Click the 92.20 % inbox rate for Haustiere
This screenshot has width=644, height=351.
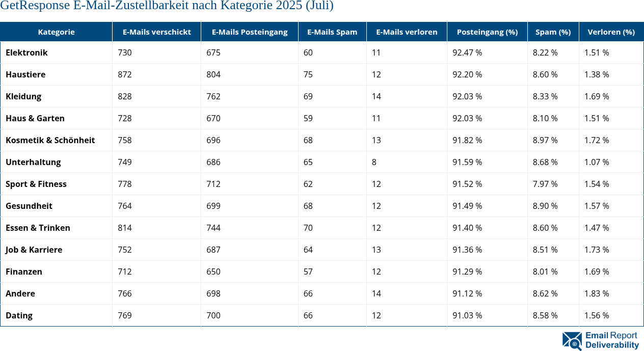point(467,74)
